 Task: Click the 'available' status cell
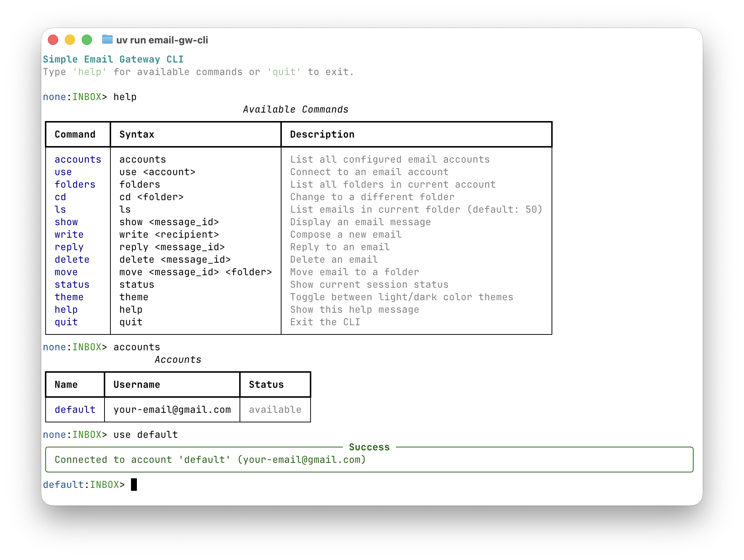point(275,410)
